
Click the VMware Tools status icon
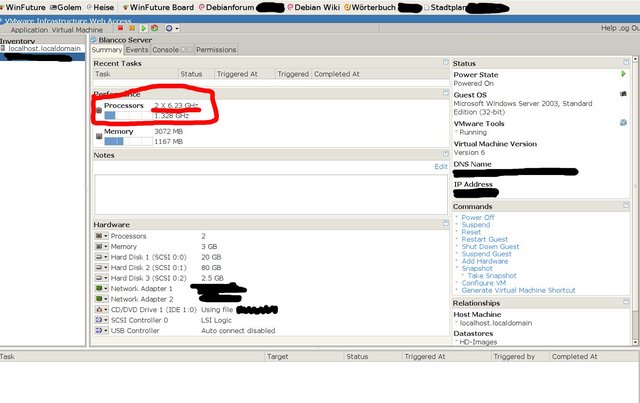(x=623, y=122)
